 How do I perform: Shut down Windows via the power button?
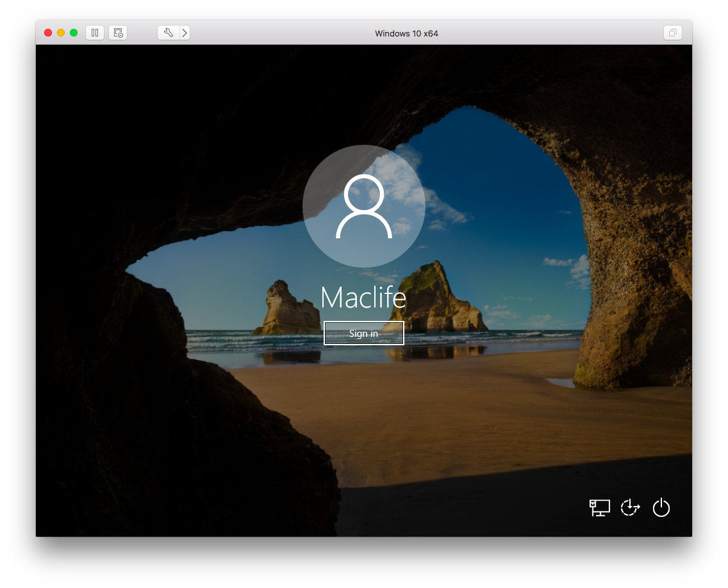[x=661, y=507]
